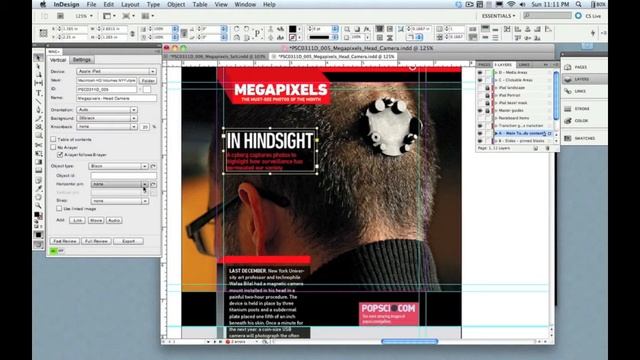Viewport: 640px width, 360px height.
Task: Open the Essentials workspace switcher
Action: pos(498,16)
